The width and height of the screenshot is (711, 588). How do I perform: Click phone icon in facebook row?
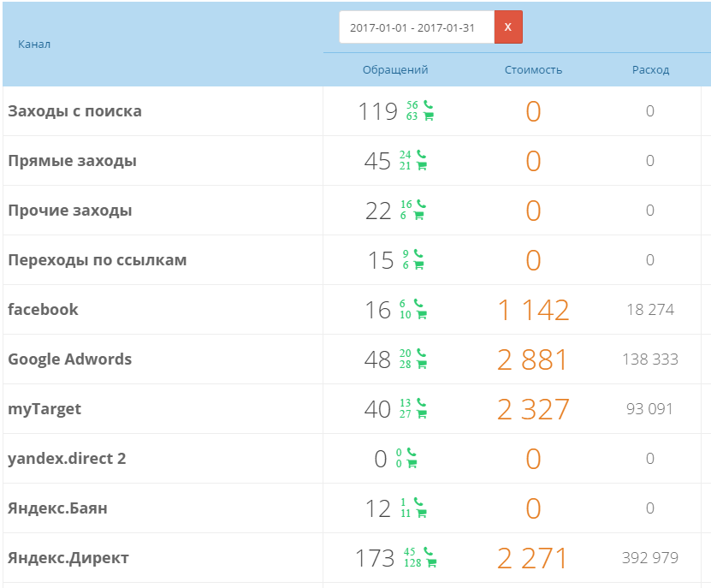(418, 303)
